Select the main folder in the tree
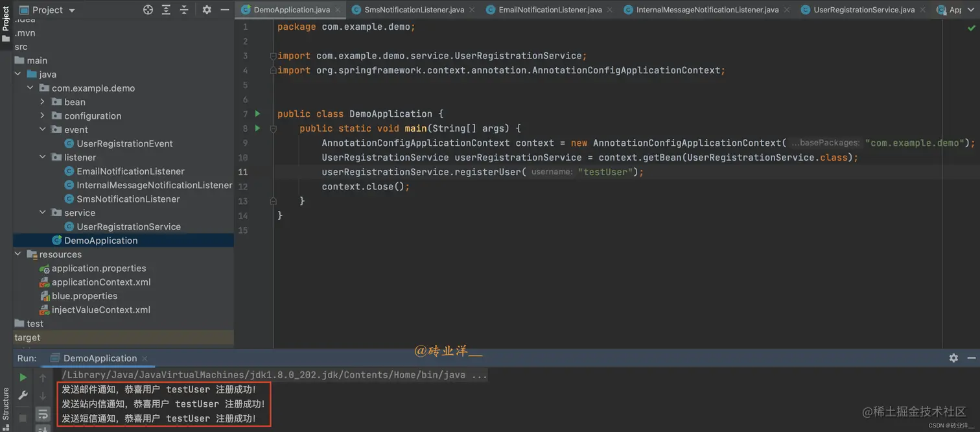Viewport: 980px width, 432px height. (37, 60)
